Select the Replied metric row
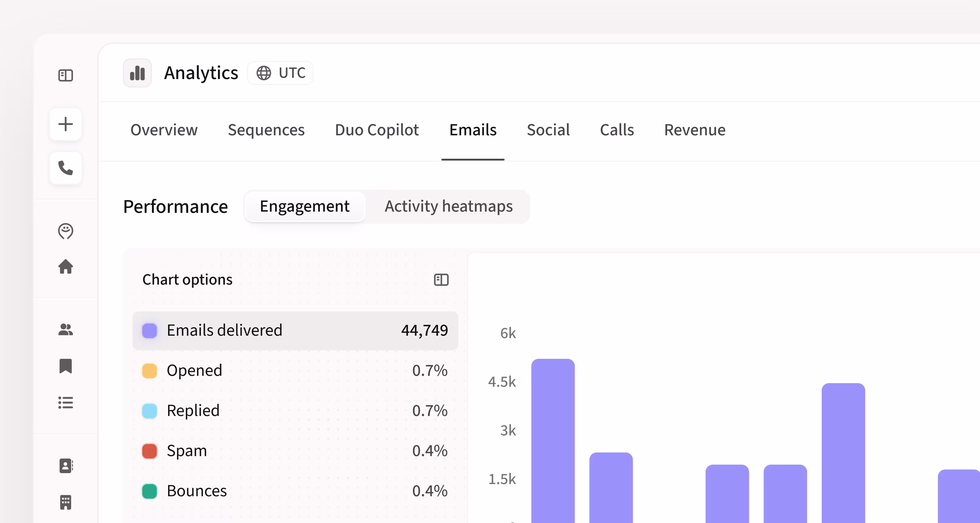The image size is (980, 523). click(295, 411)
